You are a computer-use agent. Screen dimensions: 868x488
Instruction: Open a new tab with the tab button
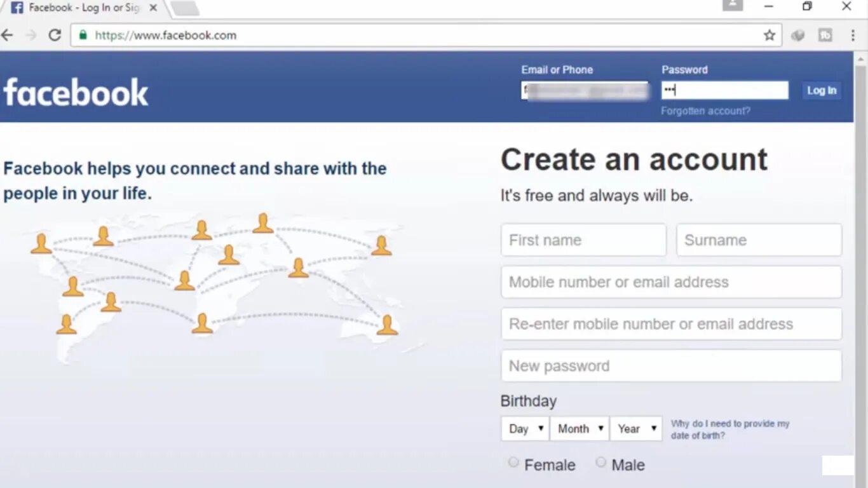click(x=185, y=8)
